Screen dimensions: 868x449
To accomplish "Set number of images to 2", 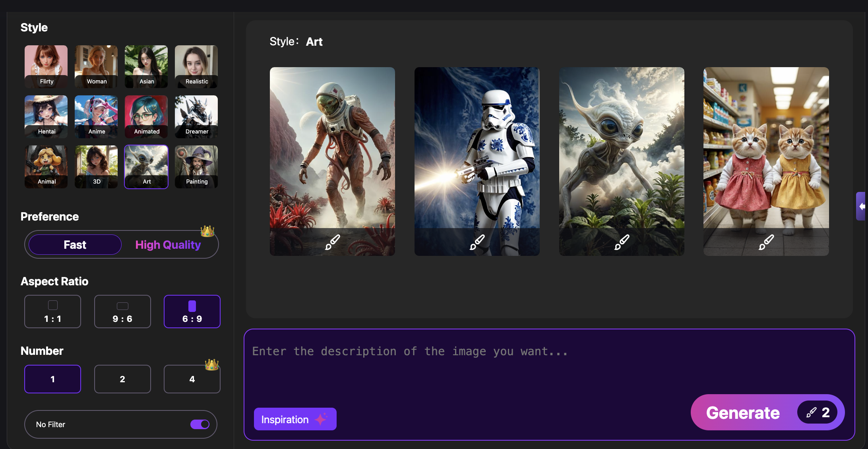I will 122,379.
